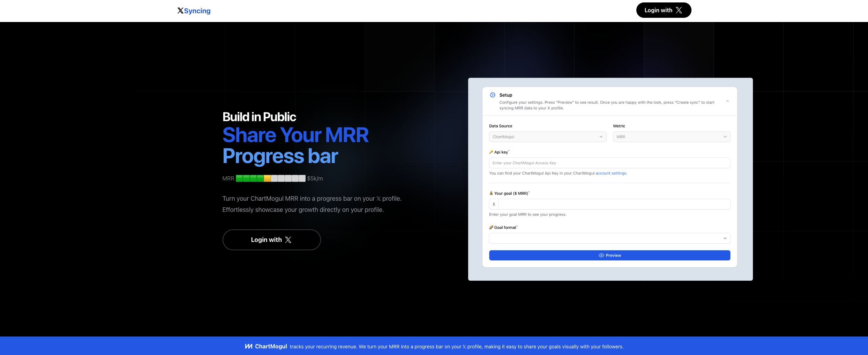Click the Api key input field
This screenshot has width=868, height=355.
click(609, 163)
